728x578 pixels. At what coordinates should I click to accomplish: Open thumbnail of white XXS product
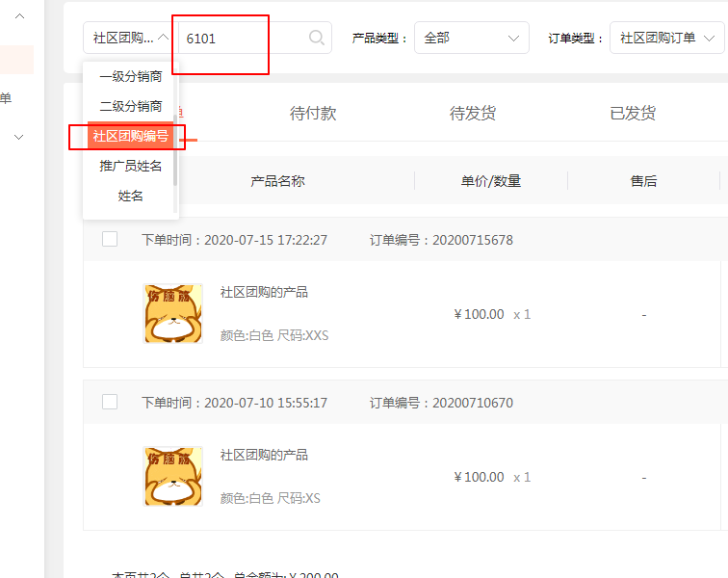pyautogui.click(x=172, y=314)
